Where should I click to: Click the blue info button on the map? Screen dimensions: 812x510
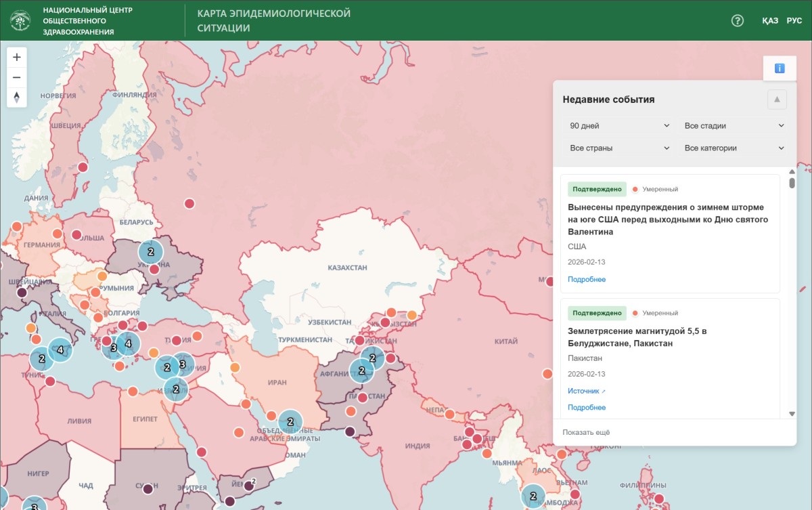pos(780,68)
